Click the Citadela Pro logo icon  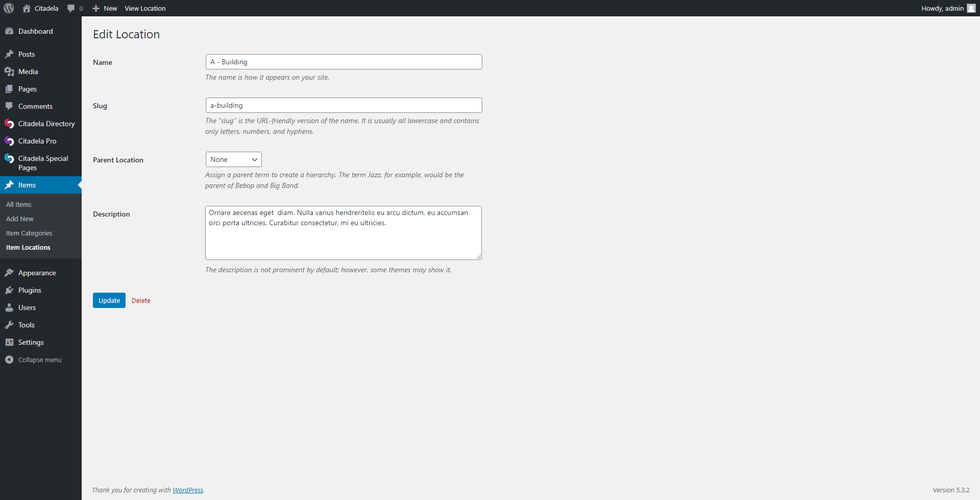9,141
